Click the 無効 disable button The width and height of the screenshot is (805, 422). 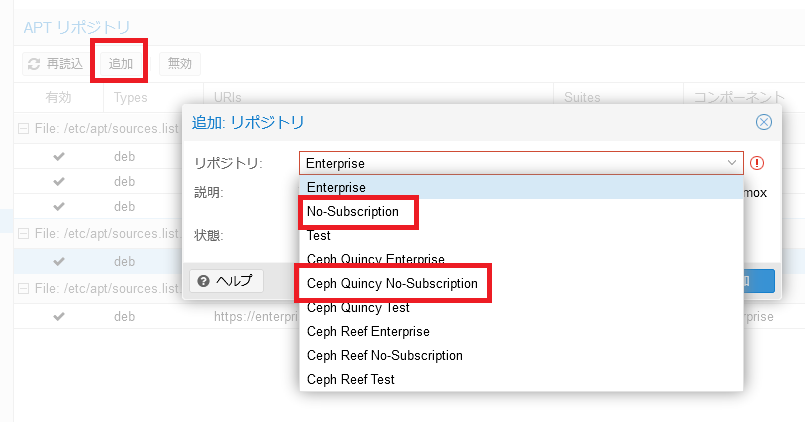click(x=179, y=64)
